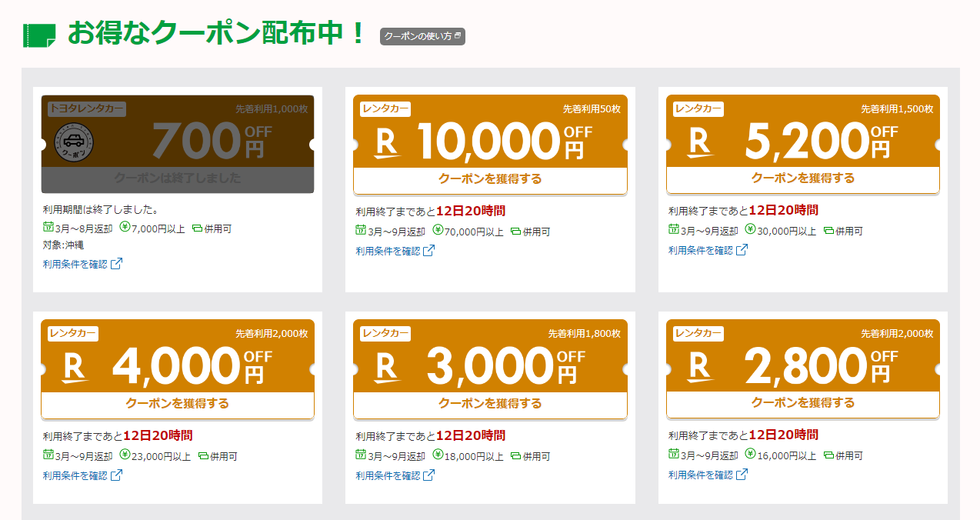Get the 10,000円 OFF coupon

[490, 179]
